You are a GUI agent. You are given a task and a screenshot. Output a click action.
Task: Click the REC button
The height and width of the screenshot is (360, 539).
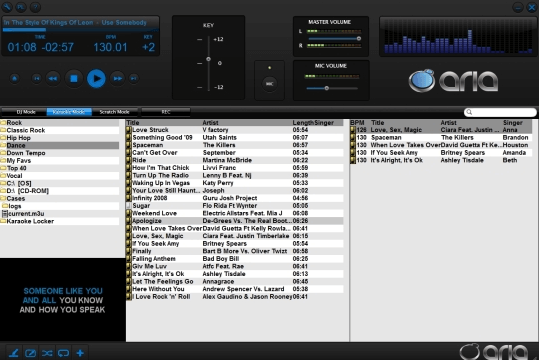(166, 112)
